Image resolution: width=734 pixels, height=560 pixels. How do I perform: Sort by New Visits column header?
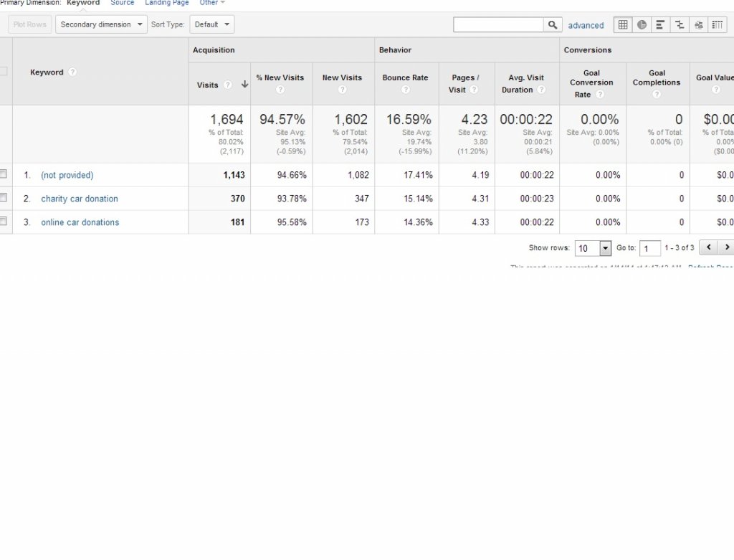point(342,77)
